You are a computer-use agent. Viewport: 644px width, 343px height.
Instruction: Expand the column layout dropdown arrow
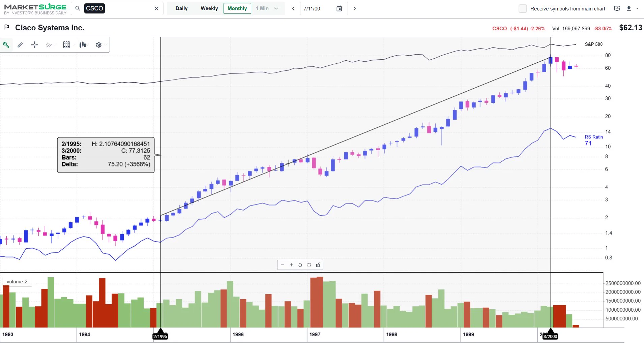pyautogui.click(x=74, y=45)
